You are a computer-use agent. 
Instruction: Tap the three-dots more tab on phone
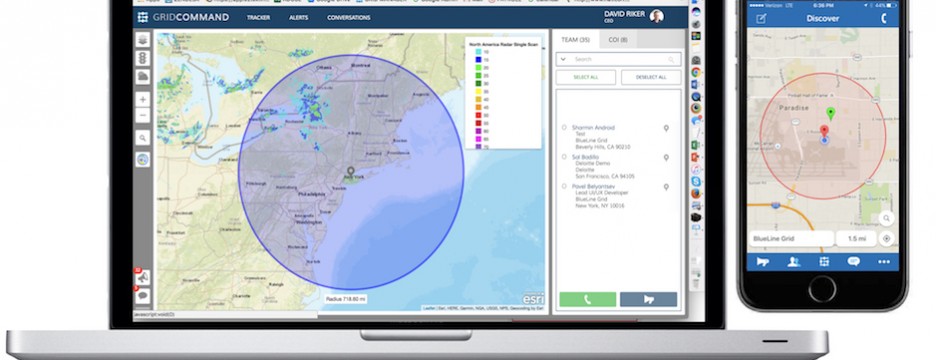coord(883,261)
